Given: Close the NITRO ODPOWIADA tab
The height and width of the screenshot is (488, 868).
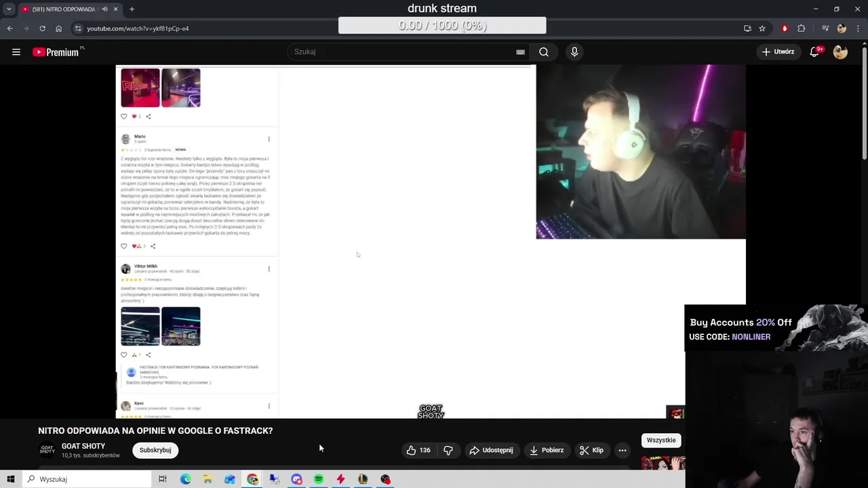Looking at the screenshot, I should tap(115, 9).
